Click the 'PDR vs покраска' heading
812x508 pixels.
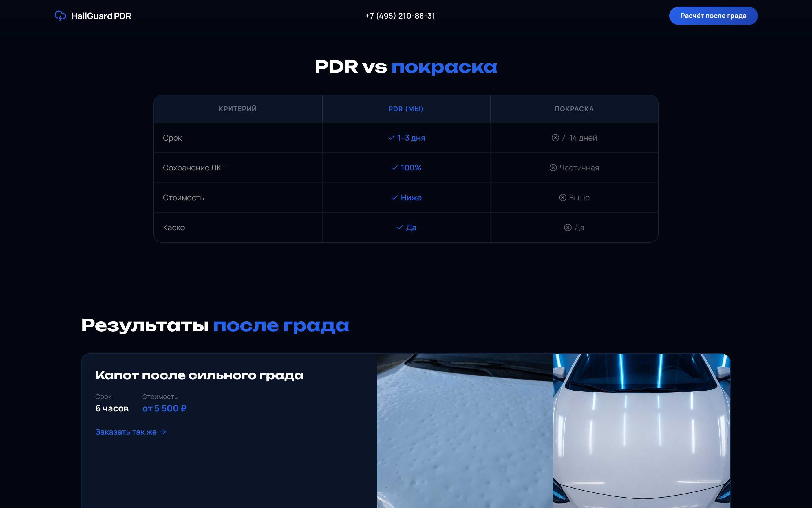point(406,67)
